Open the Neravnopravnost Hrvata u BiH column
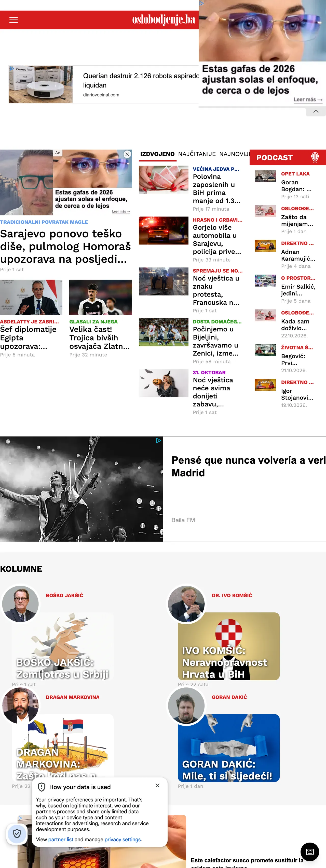This screenshot has width=326, height=868. tap(225, 662)
